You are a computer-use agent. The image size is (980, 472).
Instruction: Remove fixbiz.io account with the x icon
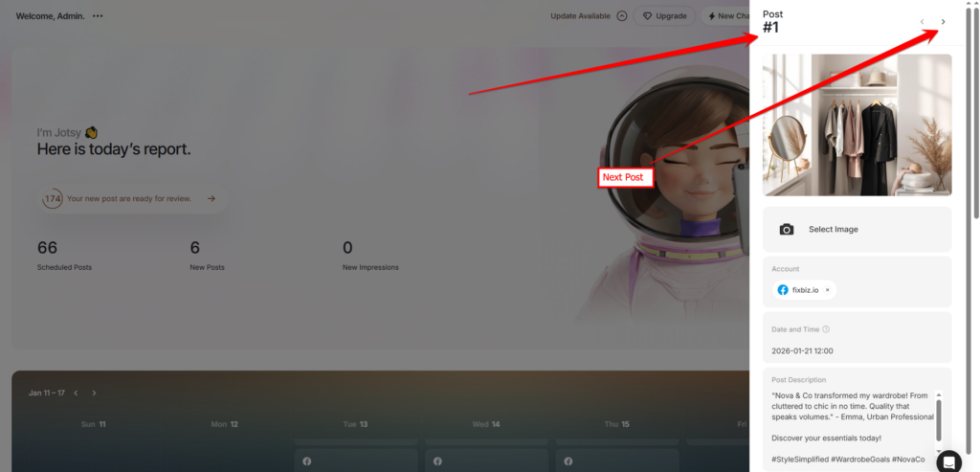point(827,290)
